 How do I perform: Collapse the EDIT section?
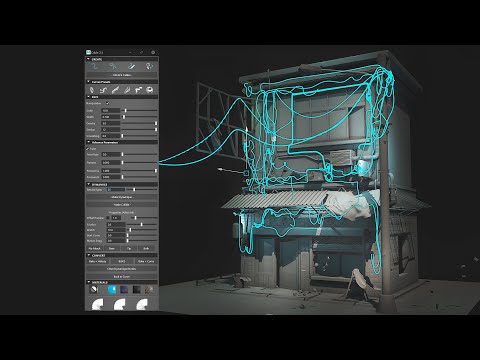(88, 97)
